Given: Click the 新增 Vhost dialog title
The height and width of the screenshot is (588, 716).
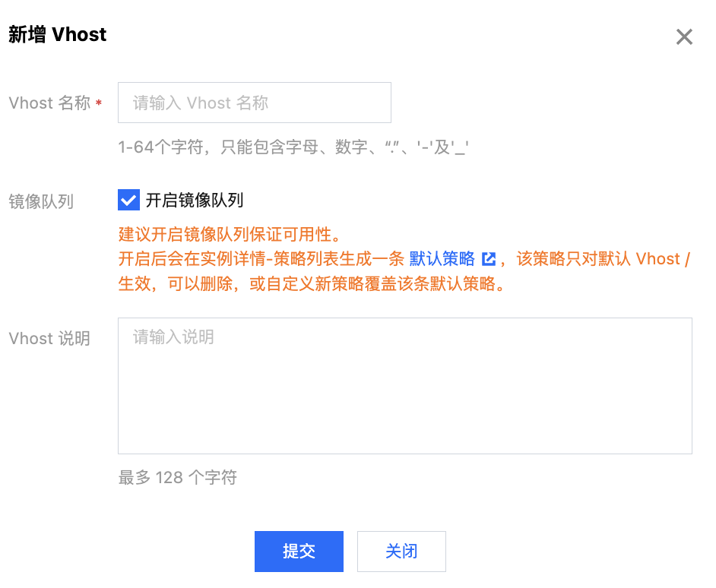Looking at the screenshot, I should [58, 35].
